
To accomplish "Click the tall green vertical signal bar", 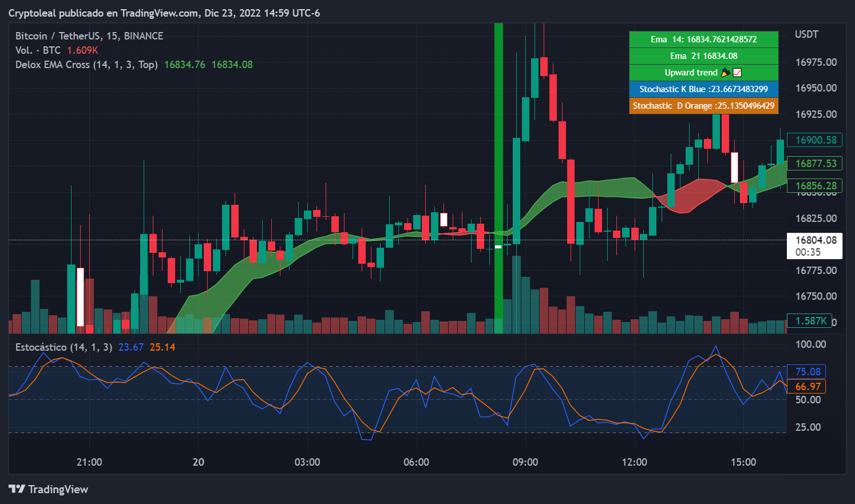I will pyautogui.click(x=498, y=178).
